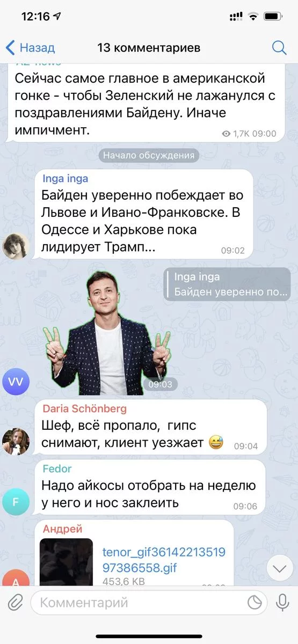Open the VV user avatar
This screenshot has height=644, width=298.
coord(16,382)
